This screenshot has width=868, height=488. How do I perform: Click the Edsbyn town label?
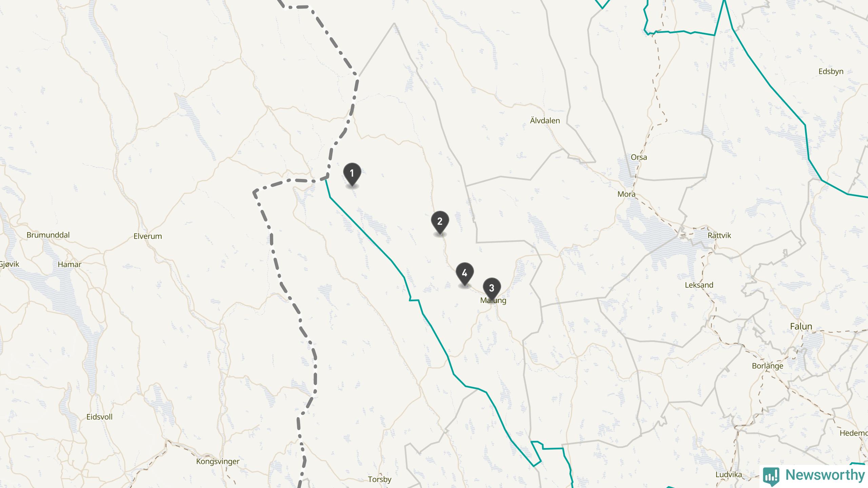pyautogui.click(x=831, y=72)
